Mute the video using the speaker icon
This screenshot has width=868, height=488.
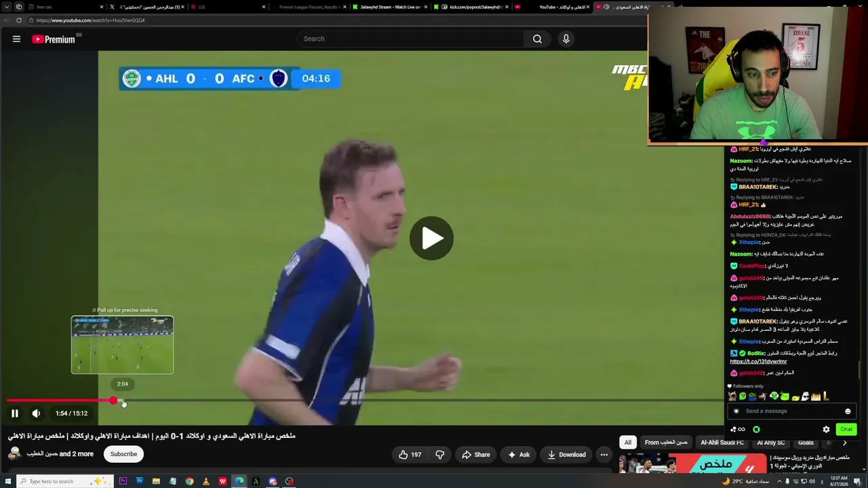tap(36, 413)
